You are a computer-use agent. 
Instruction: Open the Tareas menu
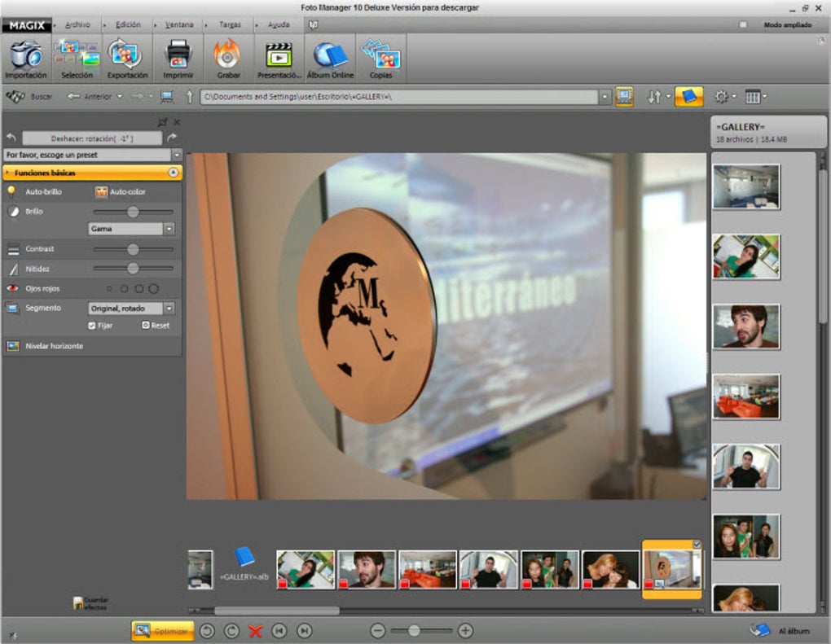[x=230, y=25]
